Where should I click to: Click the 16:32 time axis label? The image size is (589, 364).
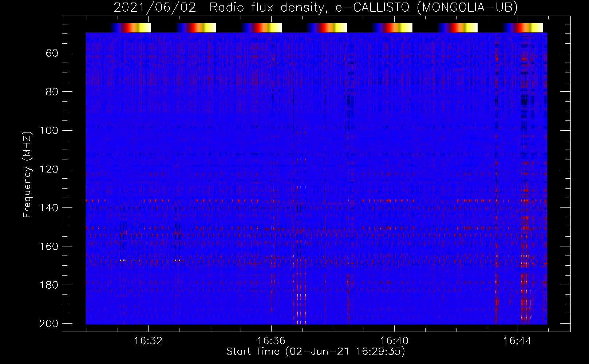tap(148, 341)
